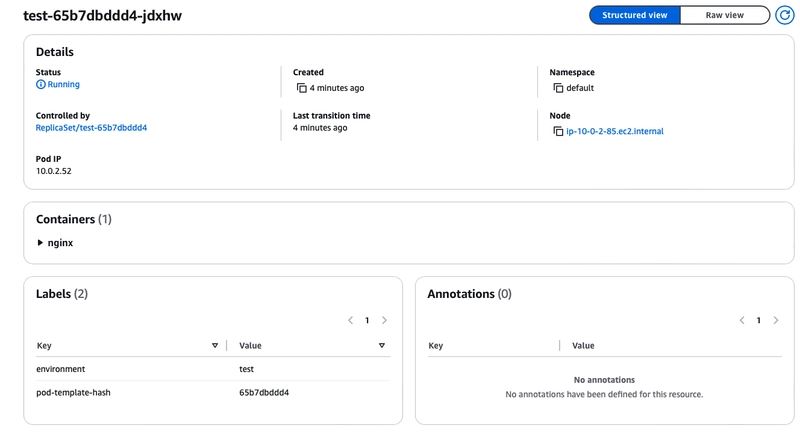Sort Labels table by Key column
800x437 pixels.
point(215,346)
